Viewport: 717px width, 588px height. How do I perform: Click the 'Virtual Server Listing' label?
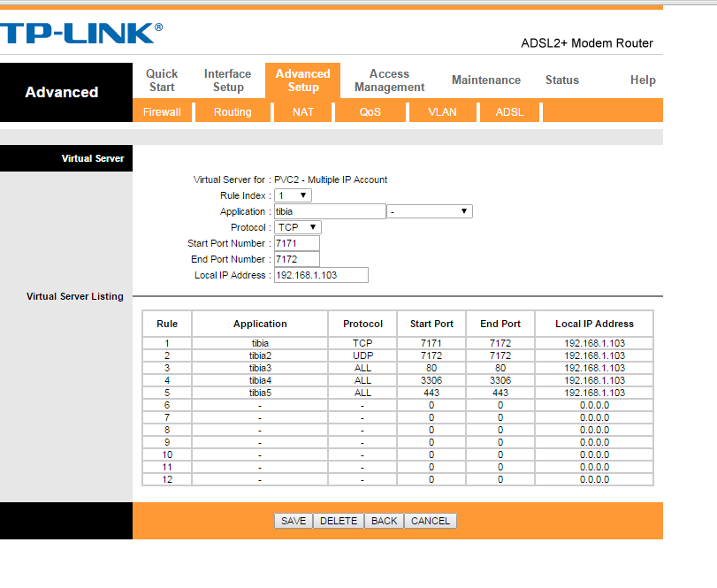75,296
